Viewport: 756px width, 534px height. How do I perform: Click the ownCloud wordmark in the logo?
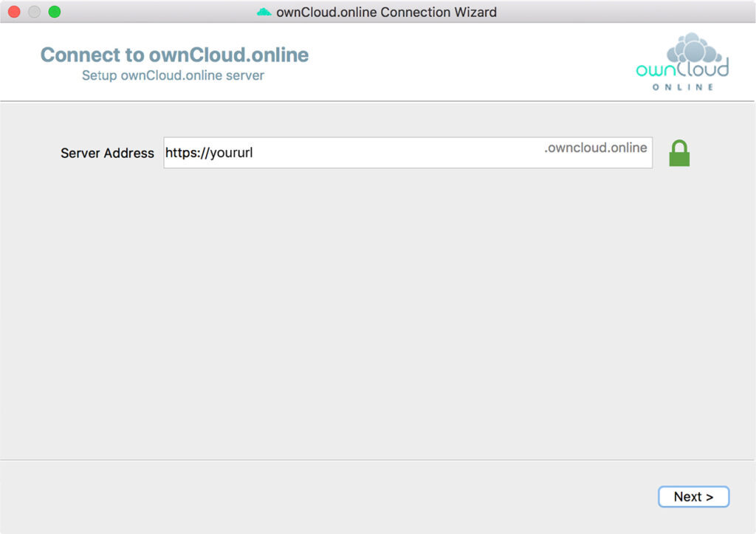[681, 69]
